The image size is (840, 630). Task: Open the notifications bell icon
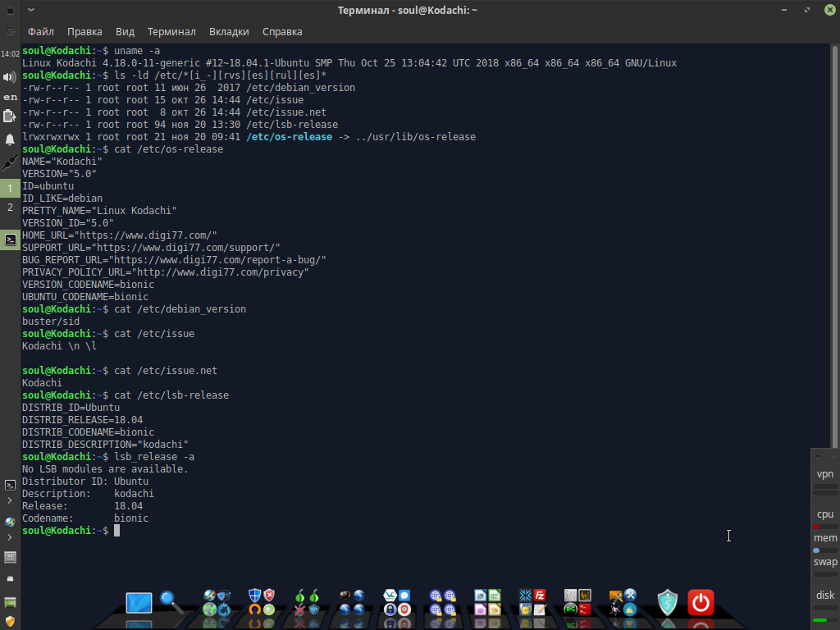[10, 139]
